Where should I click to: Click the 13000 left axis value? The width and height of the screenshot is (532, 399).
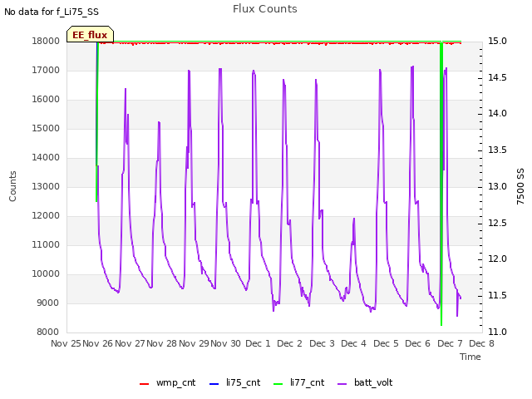(46, 186)
